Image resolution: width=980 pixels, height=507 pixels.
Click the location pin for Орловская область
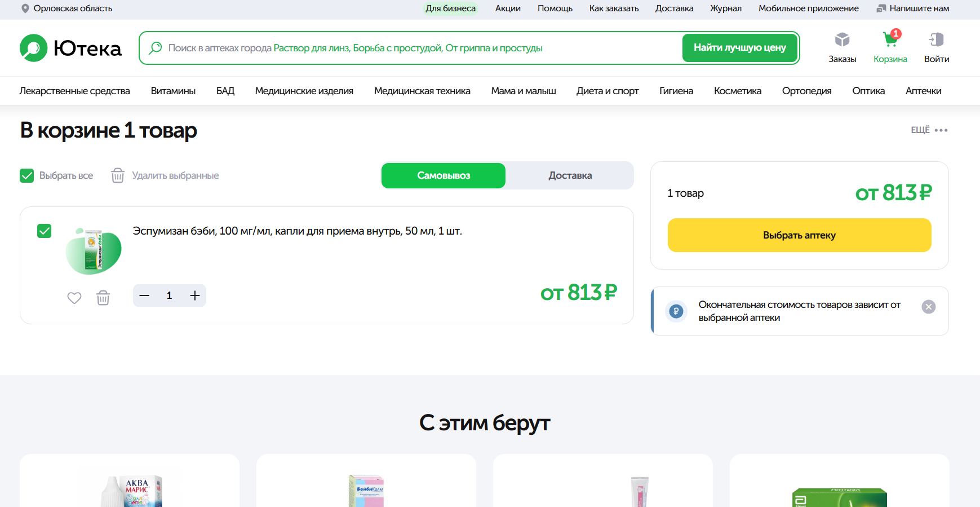click(x=25, y=8)
